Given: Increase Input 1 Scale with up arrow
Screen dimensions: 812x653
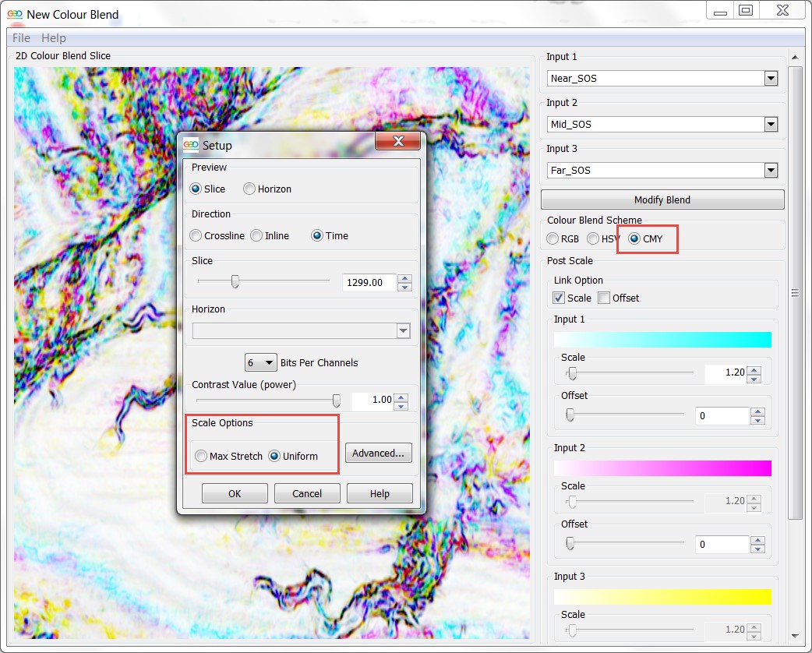Looking at the screenshot, I should (x=754, y=370).
